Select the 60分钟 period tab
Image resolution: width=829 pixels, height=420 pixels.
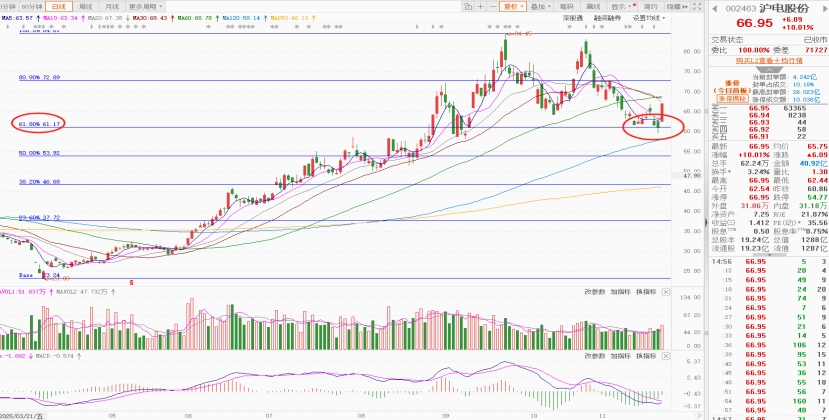click(31, 7)
